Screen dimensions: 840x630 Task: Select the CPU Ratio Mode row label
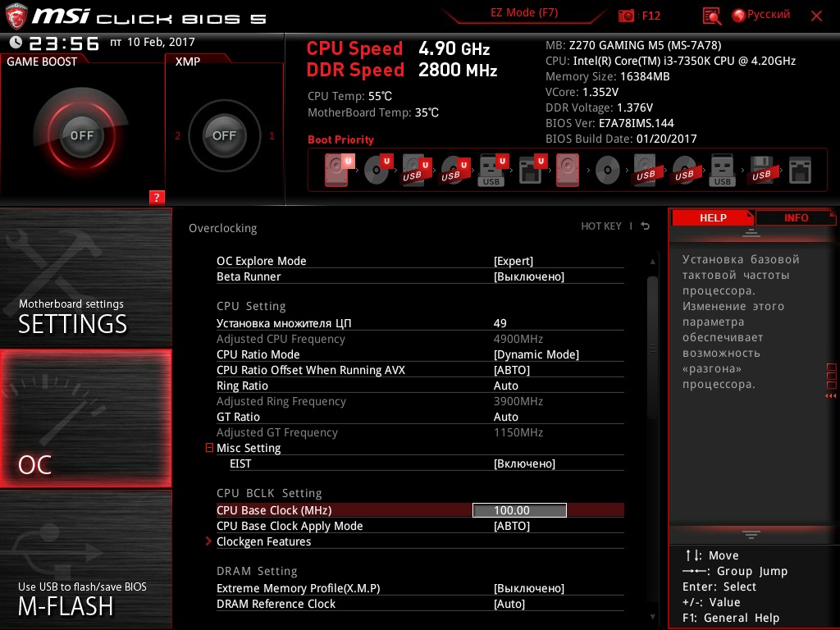258,354
